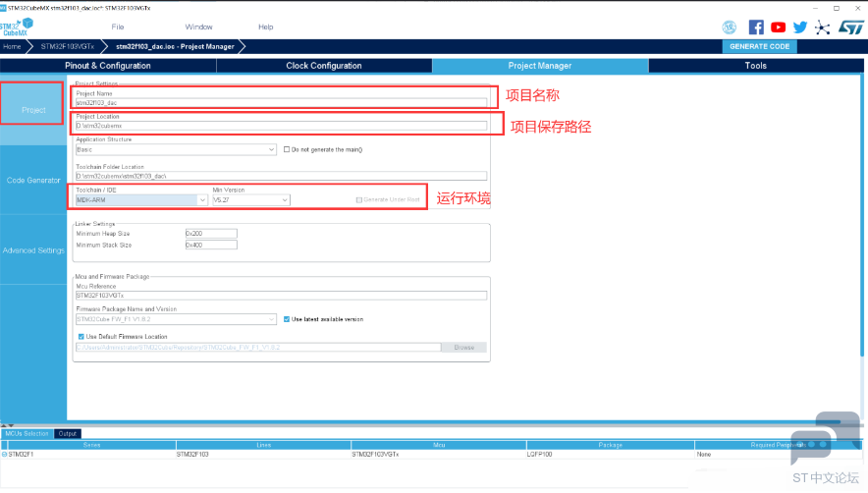Click the Project Name input field
This screenshot has width=868, height=493.
coord(281,102)
